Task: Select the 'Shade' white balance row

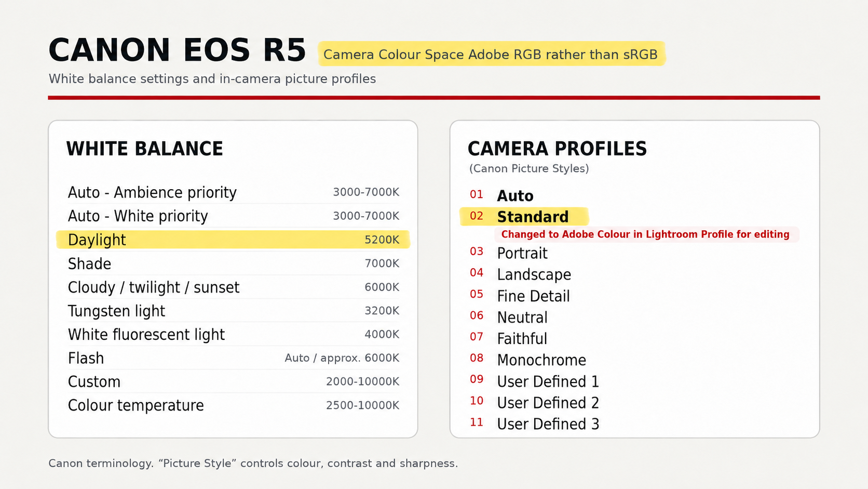Action: [x=233, y=263]
